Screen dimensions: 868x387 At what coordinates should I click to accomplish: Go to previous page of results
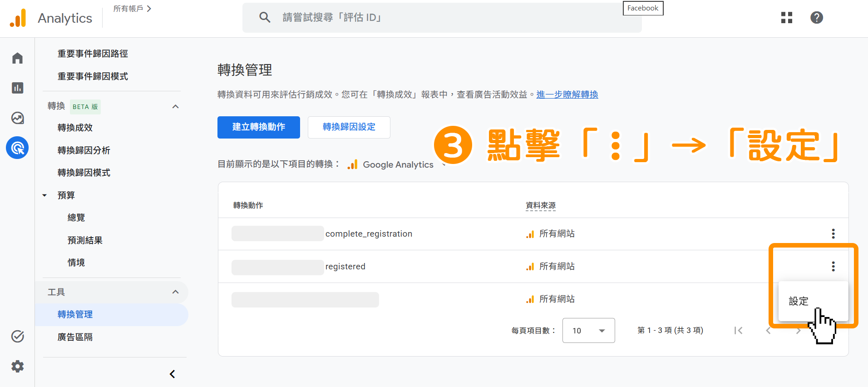[x=768, y=331]
